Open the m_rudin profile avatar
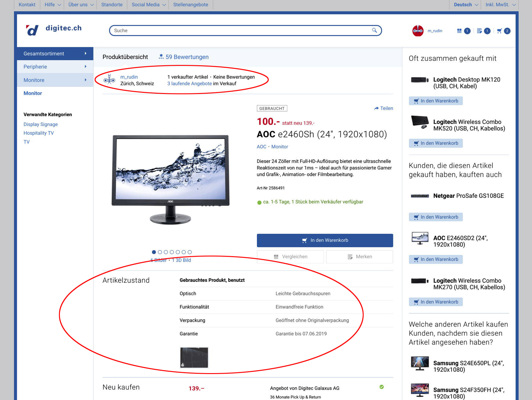 tap(418, 31)
